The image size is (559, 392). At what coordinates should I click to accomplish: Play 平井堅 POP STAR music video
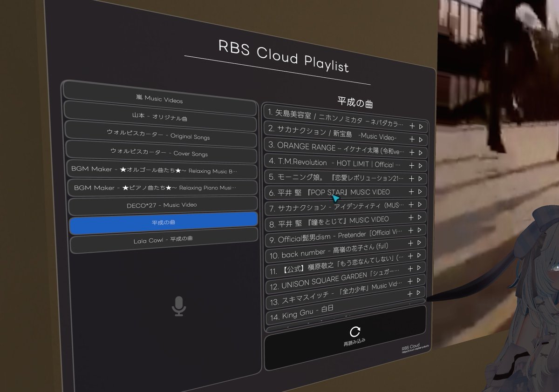[420, 191]
